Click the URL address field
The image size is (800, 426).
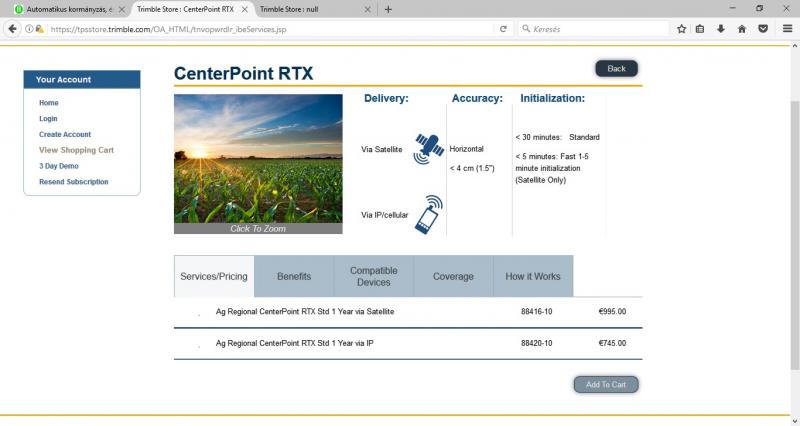tap(270, 29)
